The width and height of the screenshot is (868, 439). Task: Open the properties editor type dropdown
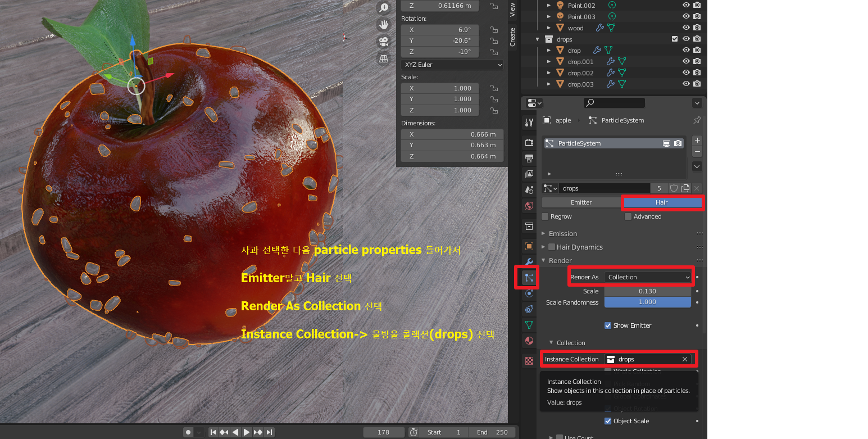click(x=534, y=103)
